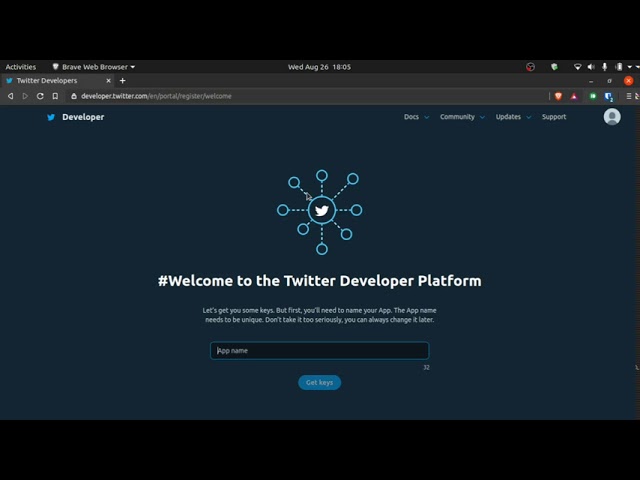Go back with the browser back arrow

click(x=11, y=96)
